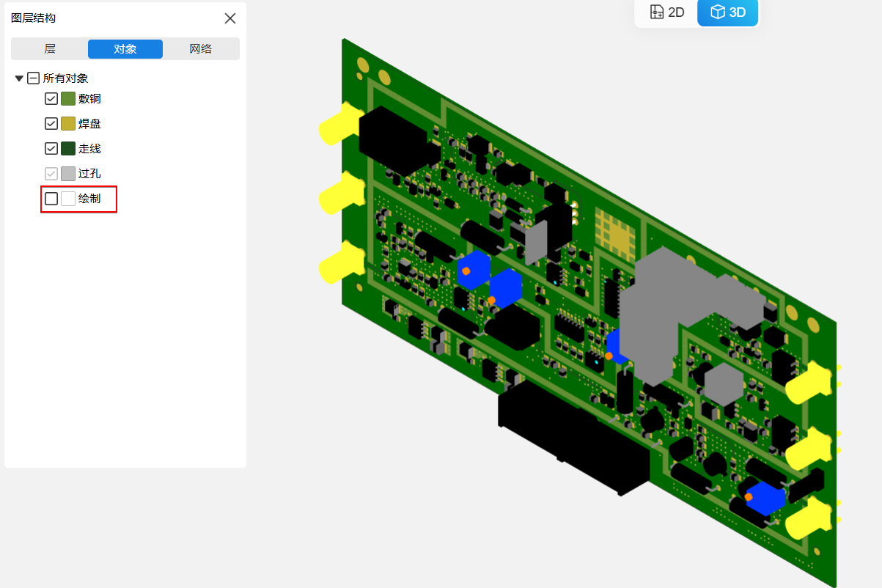Switch to the 层 tab
Viewport: 882px width, 588px height.
50,49
